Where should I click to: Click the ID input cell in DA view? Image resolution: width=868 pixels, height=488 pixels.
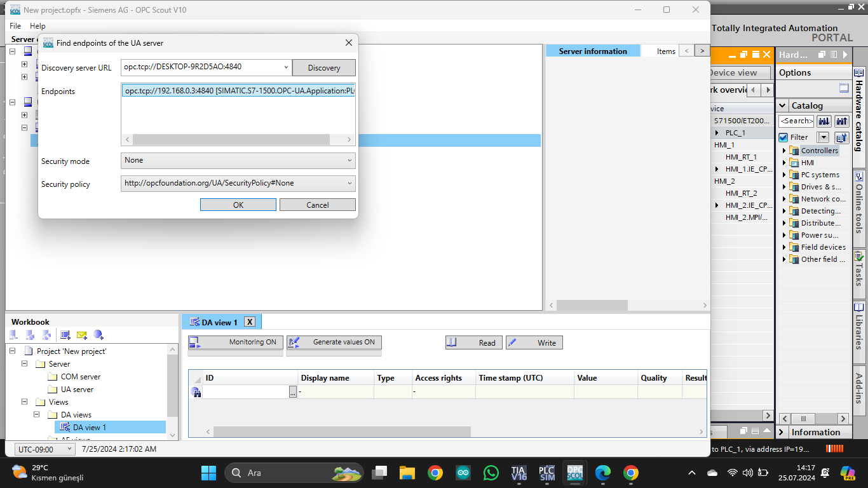246,392
